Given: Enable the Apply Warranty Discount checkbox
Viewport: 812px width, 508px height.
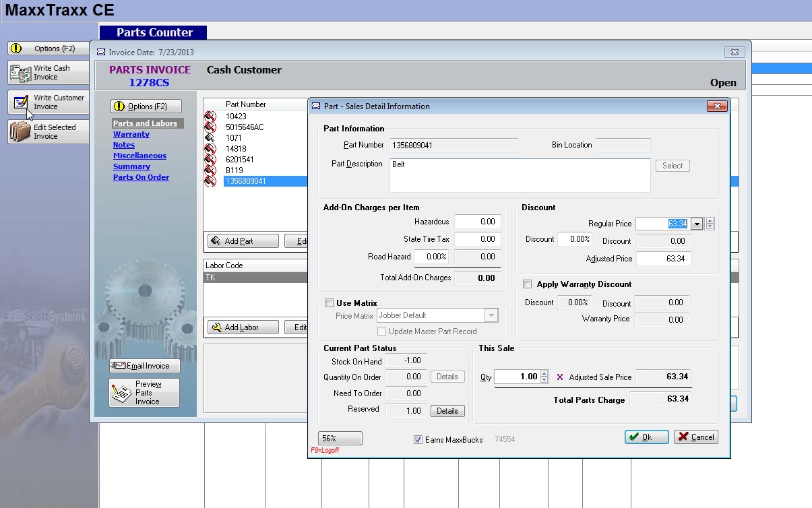Looking at the screenshot, I should click(x=527, y=284).
